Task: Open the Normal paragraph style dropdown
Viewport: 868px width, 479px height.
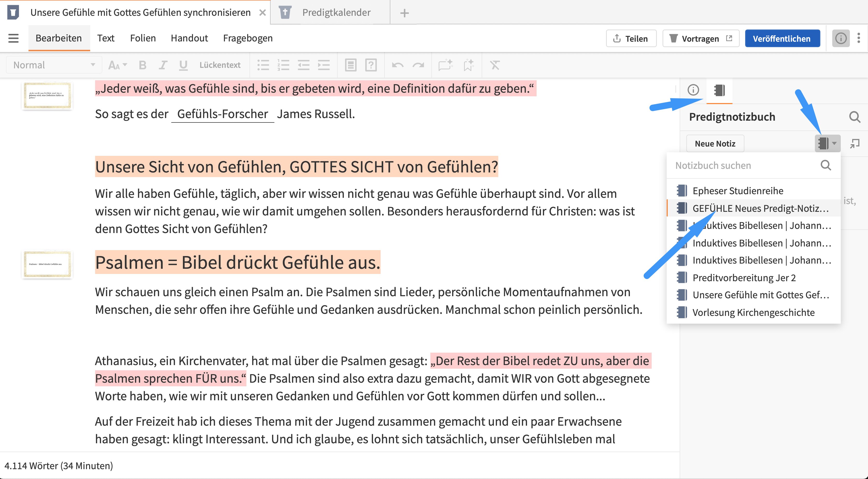Action: tap(54, 65)
